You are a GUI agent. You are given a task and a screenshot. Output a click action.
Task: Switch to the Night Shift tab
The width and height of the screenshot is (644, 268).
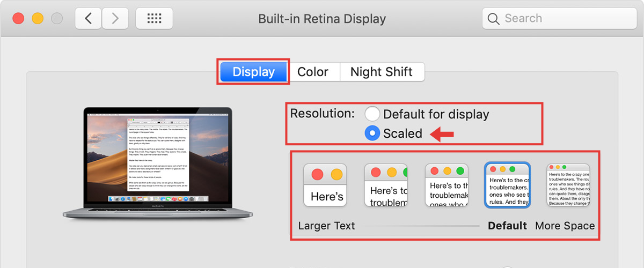[x=382, y=72]
